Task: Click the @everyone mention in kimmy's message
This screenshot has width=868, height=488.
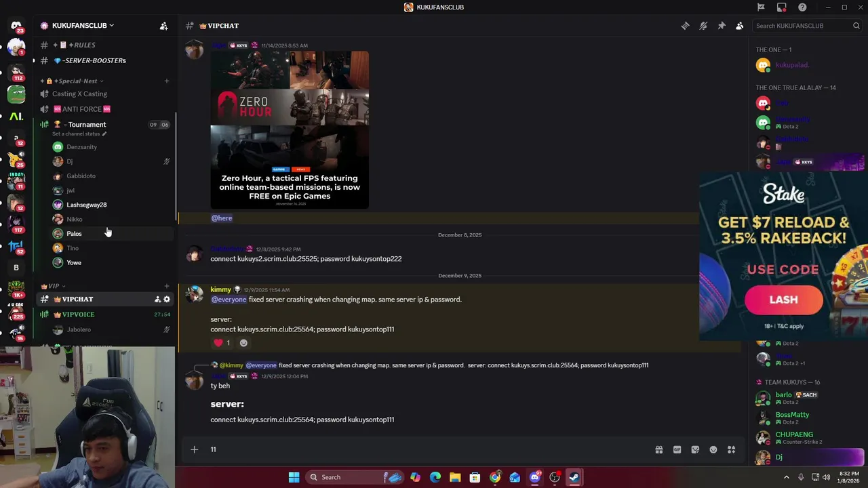Action: [x=229, y=300]
